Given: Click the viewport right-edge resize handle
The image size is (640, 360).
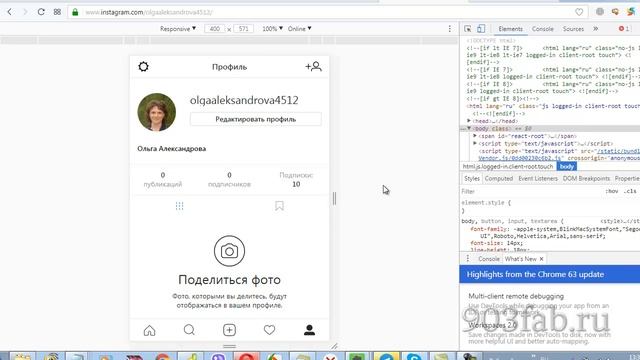Looking at the screenshot, I should pyautogui.click(x=334, y=198).
